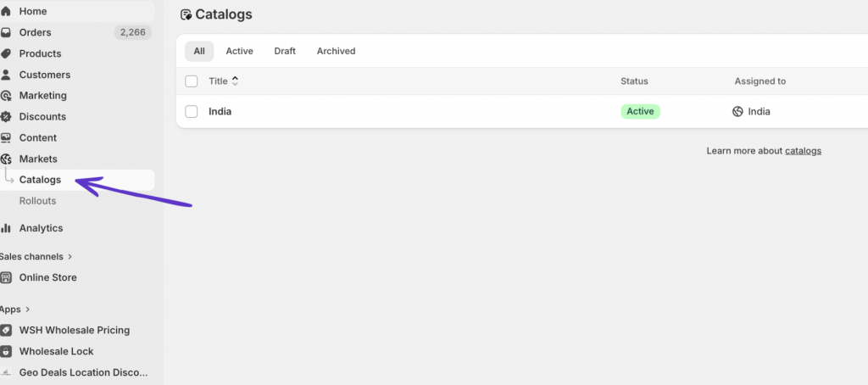Follow the catalogs help link
868x385 pixels.
click(803, 151)
